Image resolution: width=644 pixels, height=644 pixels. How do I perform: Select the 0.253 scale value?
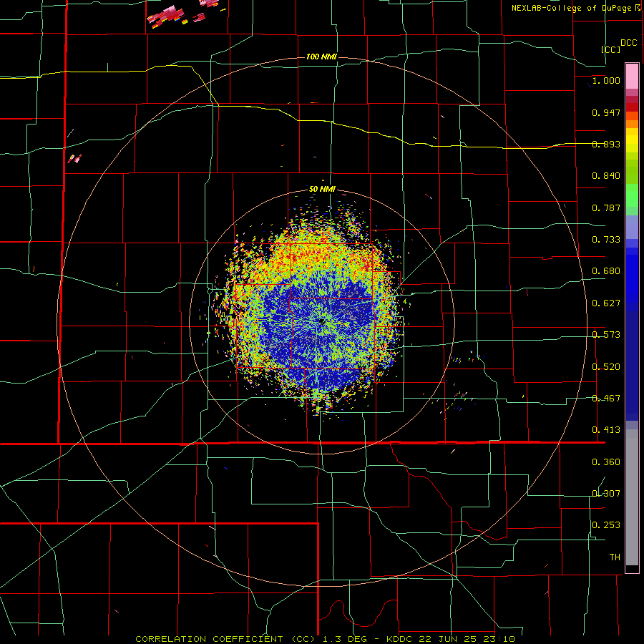point(606,525)
